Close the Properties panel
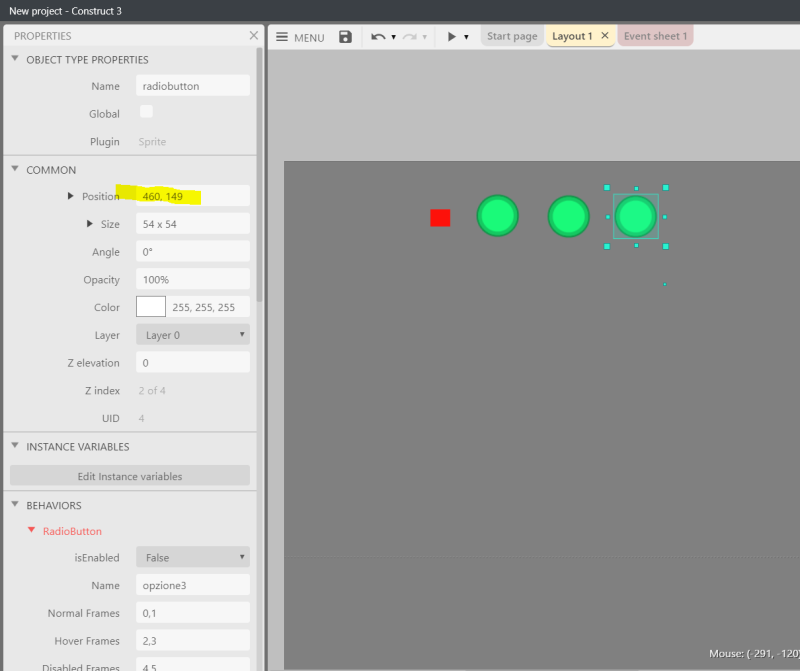This screenshot has width=800, height=671. (x=254, y=35)
